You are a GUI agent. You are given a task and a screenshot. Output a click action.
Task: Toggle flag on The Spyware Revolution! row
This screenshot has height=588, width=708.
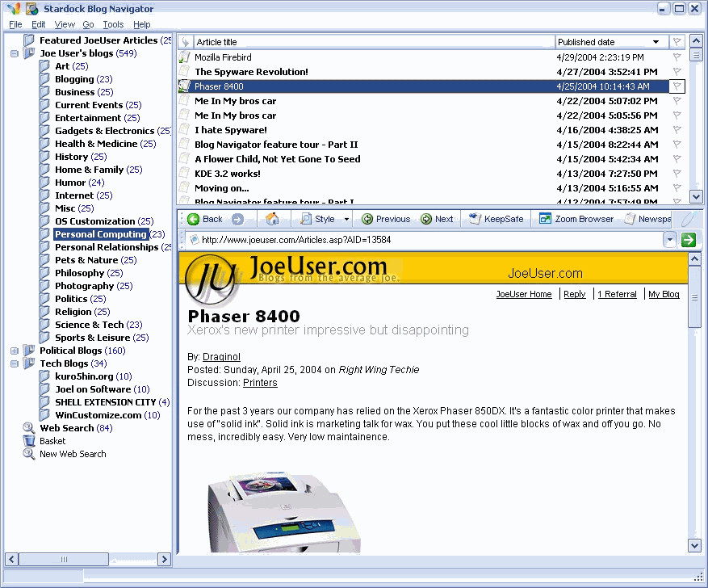(x=677, y=72)
